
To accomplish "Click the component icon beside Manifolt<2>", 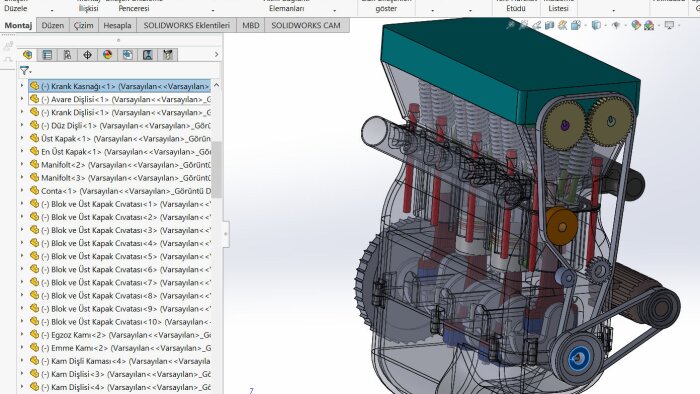I will (x=34, y=165).
